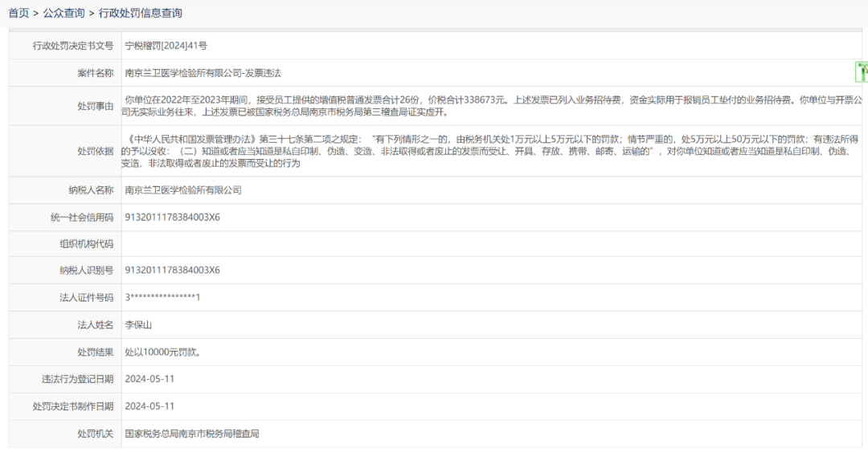Select legal person name 李保山
Screen dimensions: 868x452
pyautogui.click(x=138, y=325)
